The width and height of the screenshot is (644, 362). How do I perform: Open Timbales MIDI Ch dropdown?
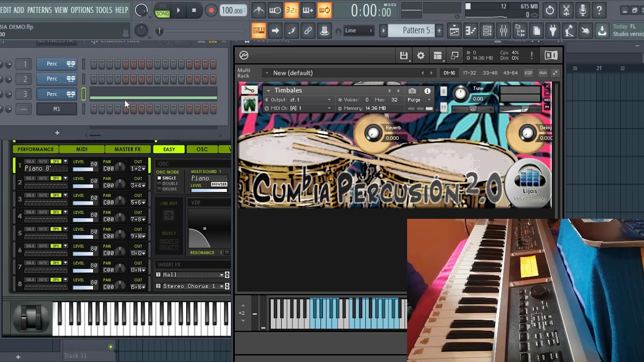coord(298,108)
